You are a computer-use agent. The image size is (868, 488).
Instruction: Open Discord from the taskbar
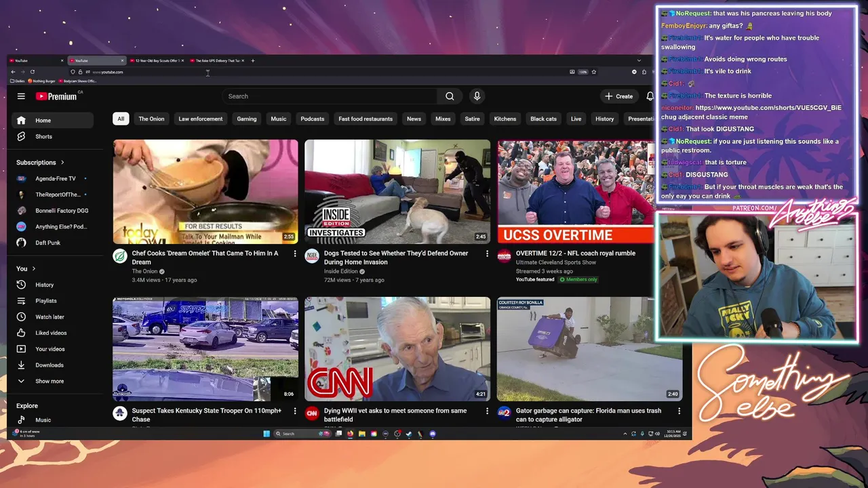(x=433, y=434)
